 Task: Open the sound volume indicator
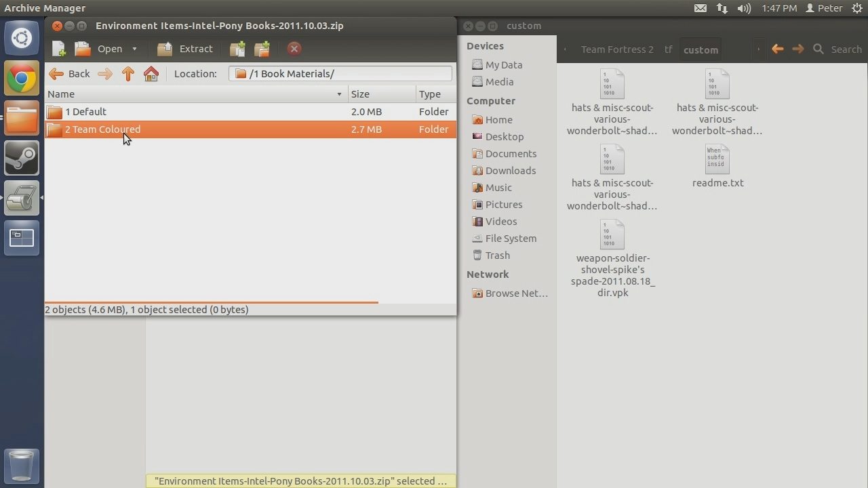click(x=744, y=8)
